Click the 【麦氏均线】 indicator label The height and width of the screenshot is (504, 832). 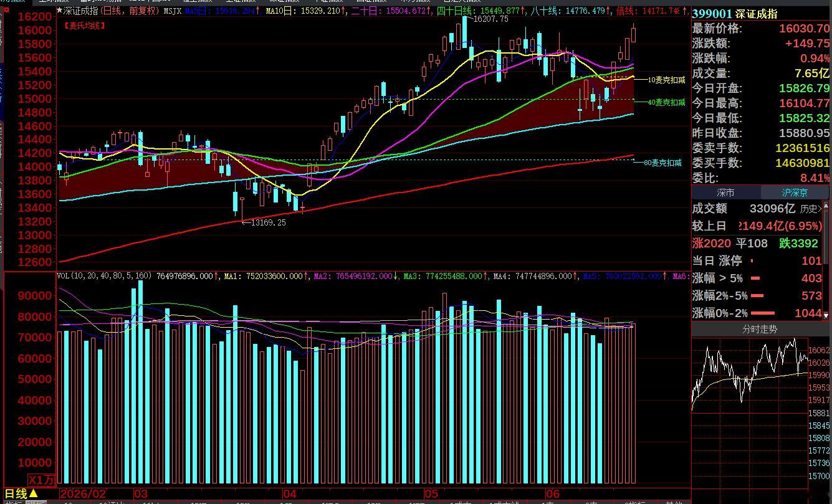tap(85, 26)
